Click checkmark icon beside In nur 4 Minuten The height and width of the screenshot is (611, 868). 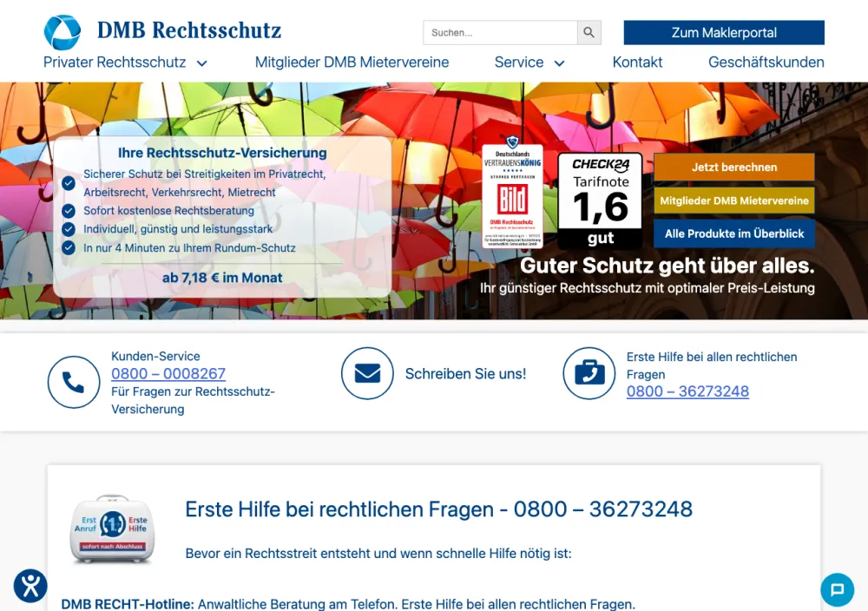click(69, 248)
